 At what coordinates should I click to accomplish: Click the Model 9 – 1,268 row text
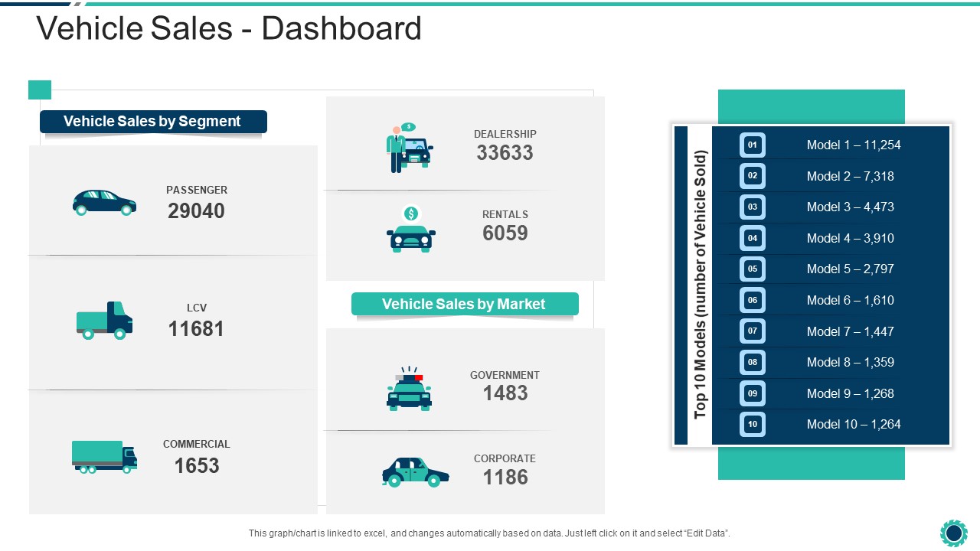coord(851,393)
